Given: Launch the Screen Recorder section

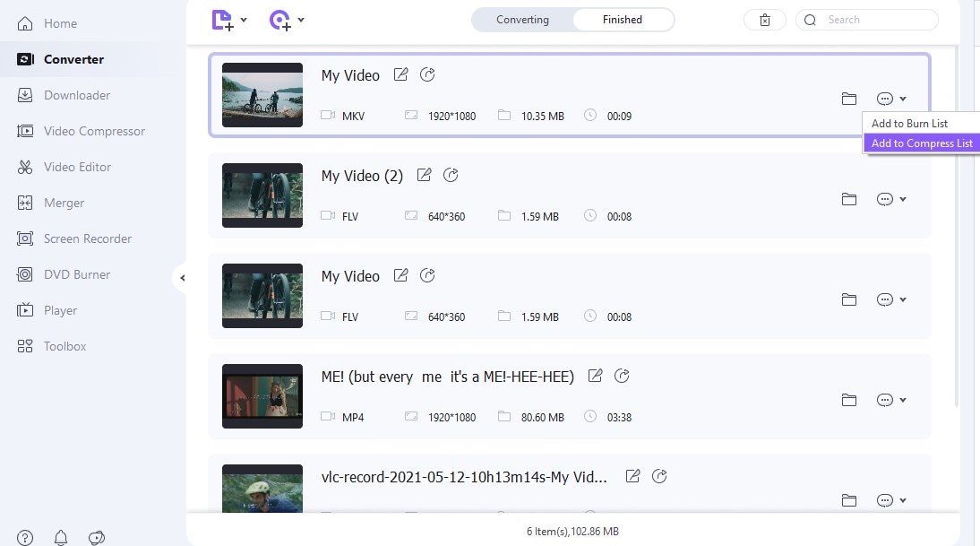Looking at the screenshot, I should pos(73,238).
